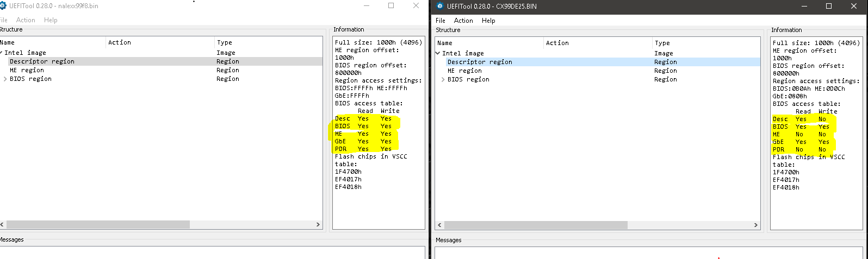Select Descriptor region in nalexx99f8.bin window
868x259 pixels.
[161, 61]
